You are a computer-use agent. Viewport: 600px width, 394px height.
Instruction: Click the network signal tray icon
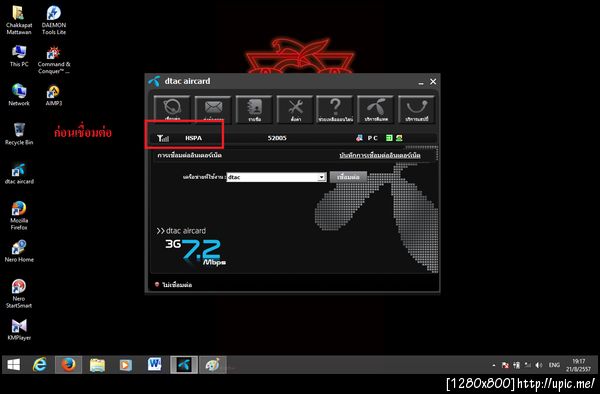tap(528, 365)
